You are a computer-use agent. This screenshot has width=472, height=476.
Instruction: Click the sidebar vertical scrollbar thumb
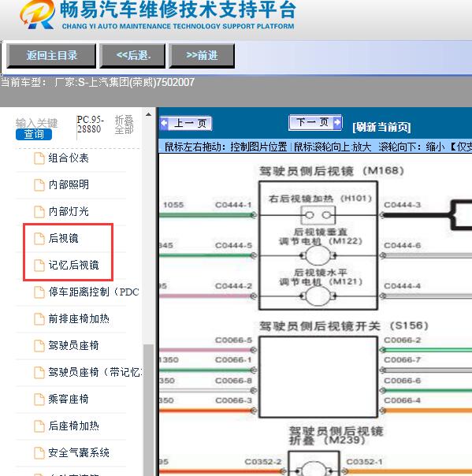pos(148,410)
